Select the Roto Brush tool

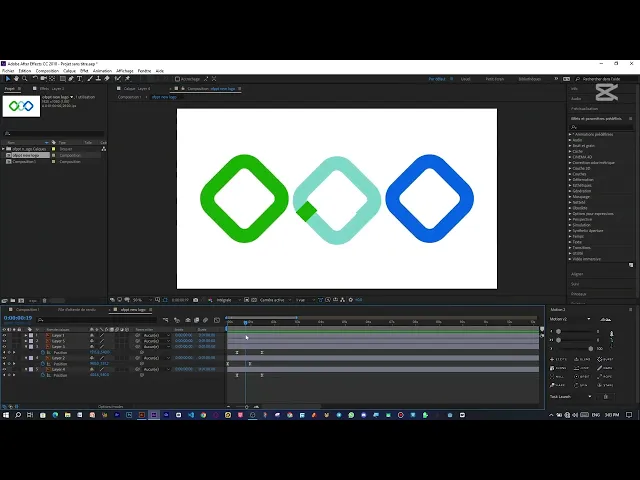coord(118,79)
